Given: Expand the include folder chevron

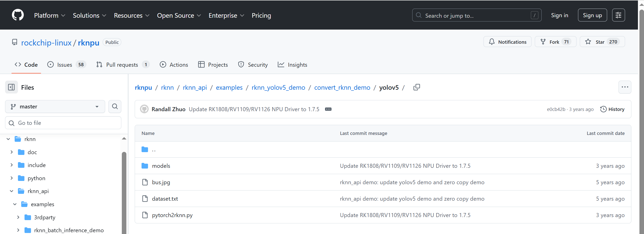Looking at the screenshot, I should click(x=12, y=165).
